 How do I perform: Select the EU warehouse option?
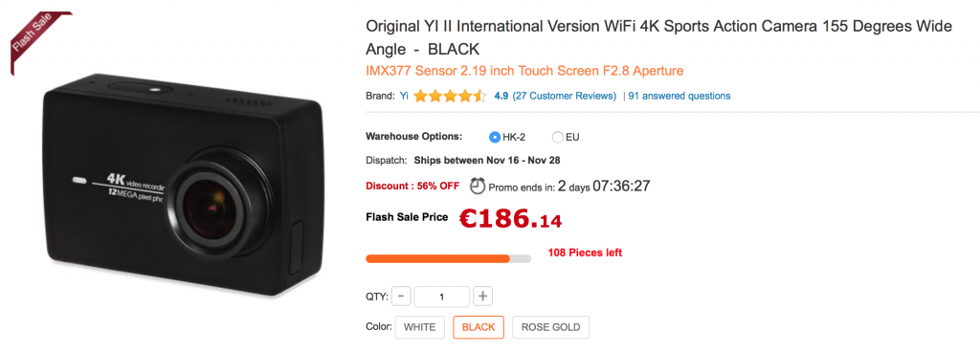[x=558, y=138]
